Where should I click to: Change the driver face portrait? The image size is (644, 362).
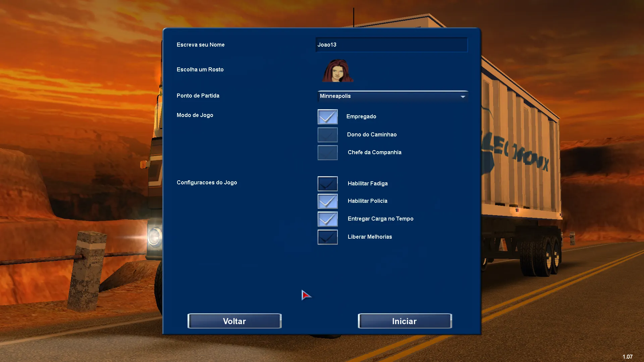tap(338, 71)
